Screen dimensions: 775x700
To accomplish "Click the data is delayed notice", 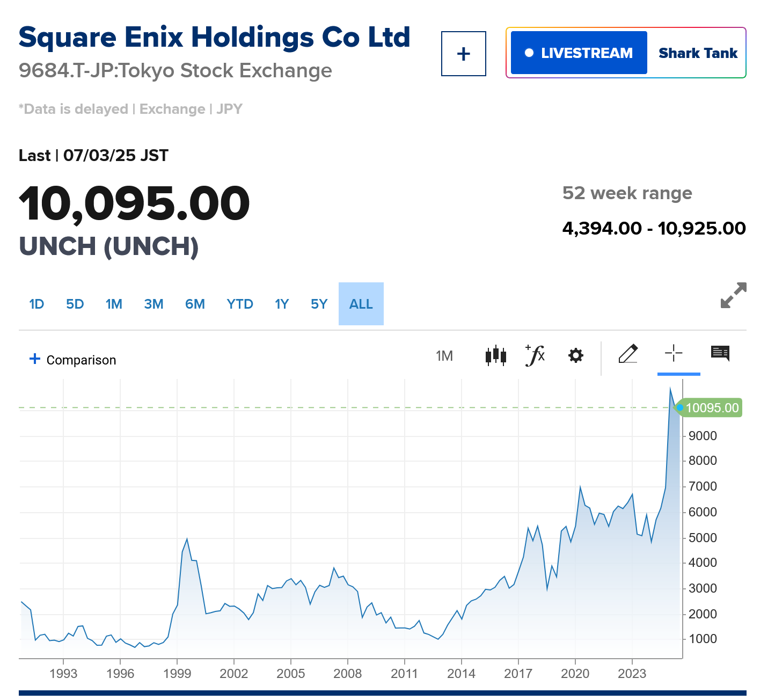I will click(x=130, y=109).
